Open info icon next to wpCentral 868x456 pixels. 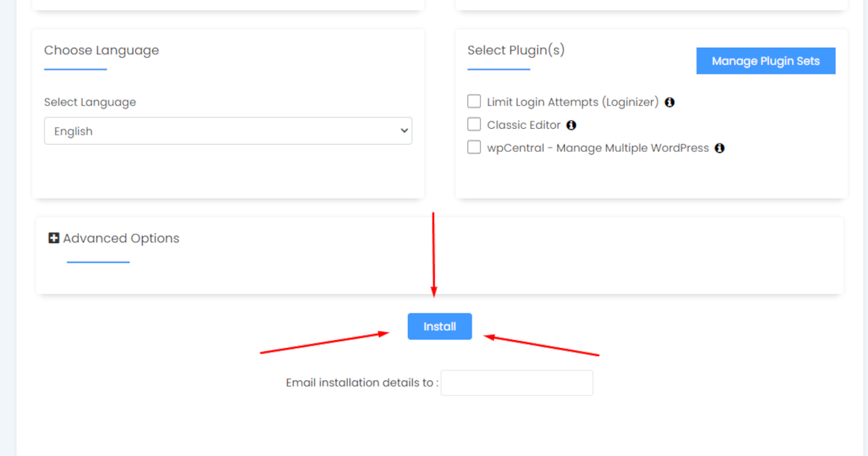(720, 148)
